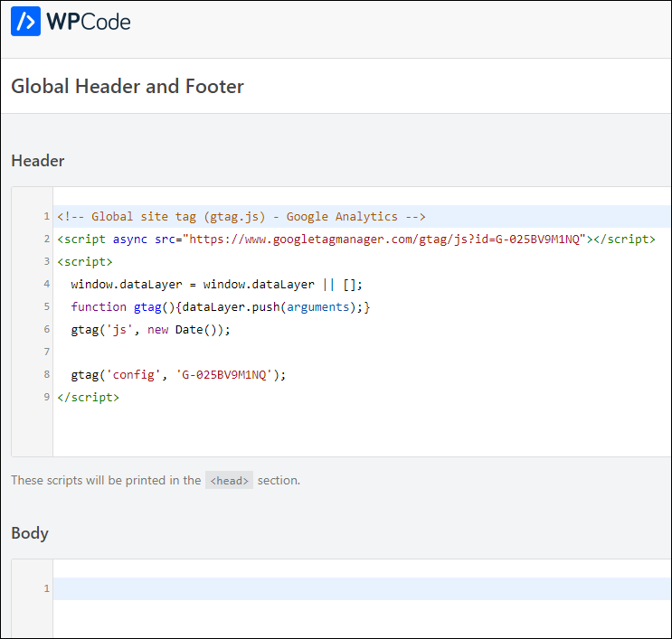Click line number 7 in Header gutter
This screenshot has width=672, height=639.
46,352
